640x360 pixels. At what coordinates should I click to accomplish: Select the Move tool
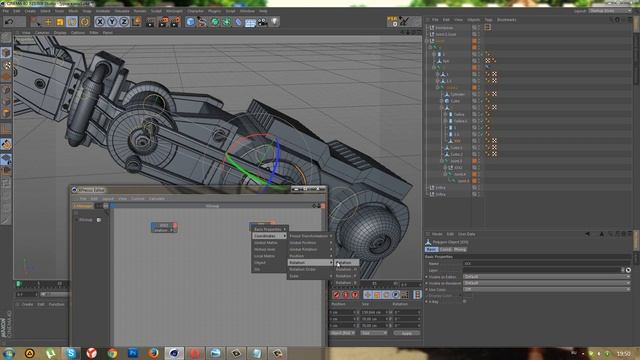[48, 22]
